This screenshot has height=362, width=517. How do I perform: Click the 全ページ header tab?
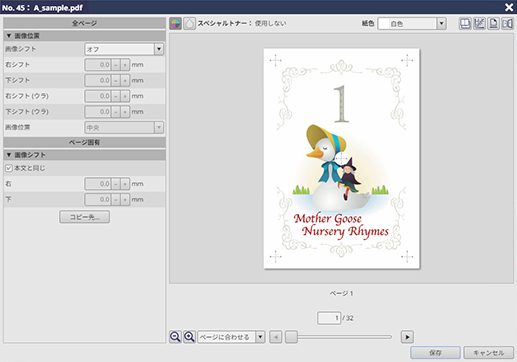(x=84, y=23)
